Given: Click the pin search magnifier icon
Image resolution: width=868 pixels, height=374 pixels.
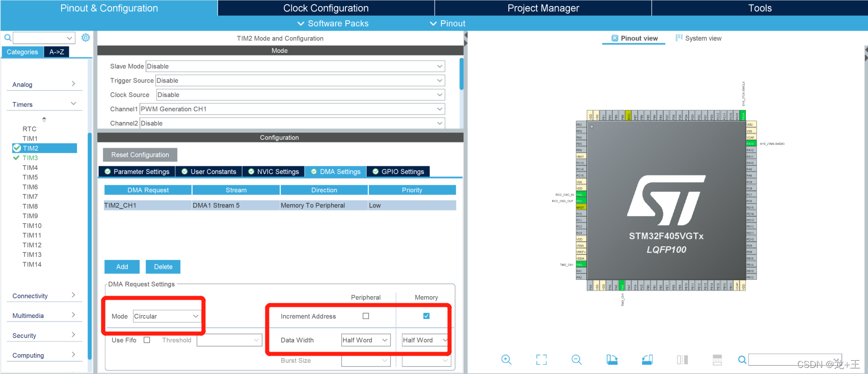Looking at the screenshot, I should click(742, 360).
